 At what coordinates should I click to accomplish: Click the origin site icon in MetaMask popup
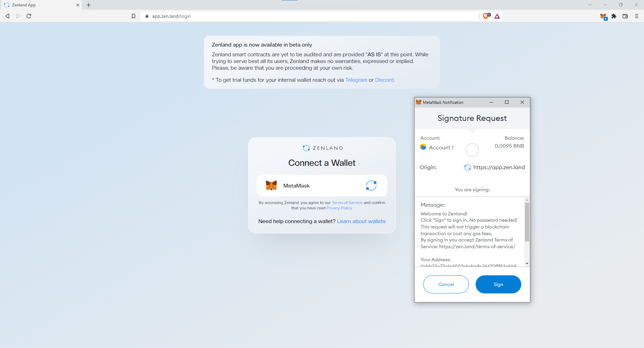(x=467, y=167)
